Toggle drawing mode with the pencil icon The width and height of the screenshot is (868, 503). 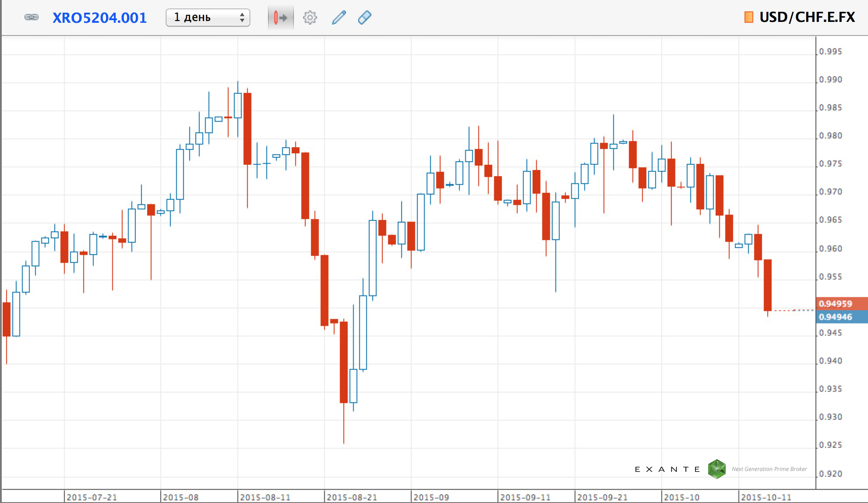tap(338, 17)
